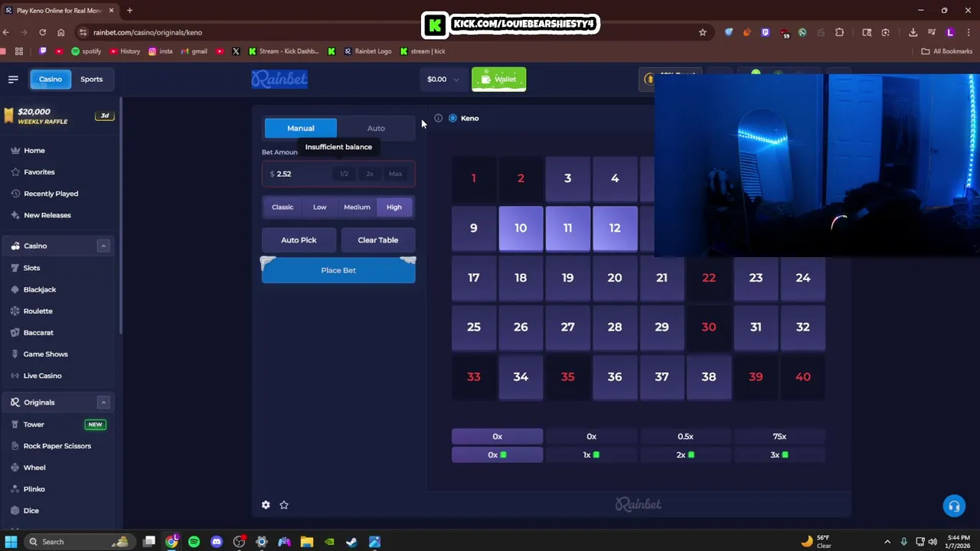
Task: Click the 0.5x payout multiplier cell
Action: [685, 436]
